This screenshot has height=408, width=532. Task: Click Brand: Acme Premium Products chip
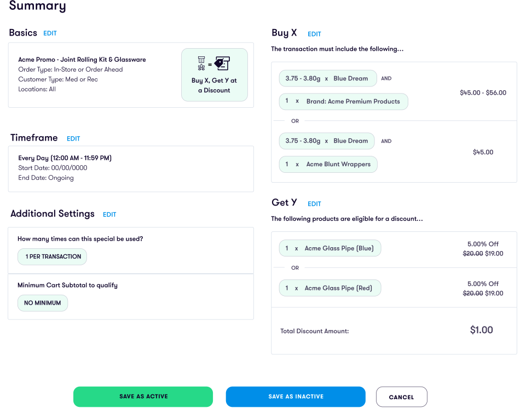pyautogui.click(x=343, y=102)
